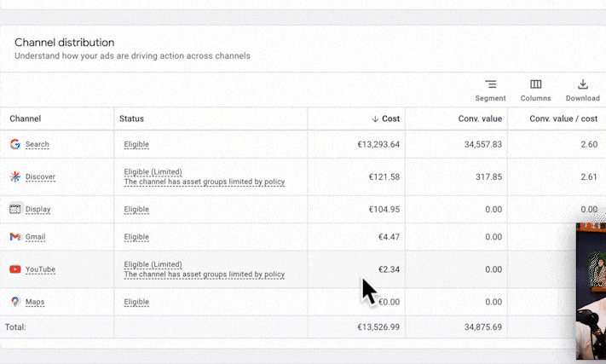Click the YouTube channel icon
The image size is (606, 364).
pos(15,269)
